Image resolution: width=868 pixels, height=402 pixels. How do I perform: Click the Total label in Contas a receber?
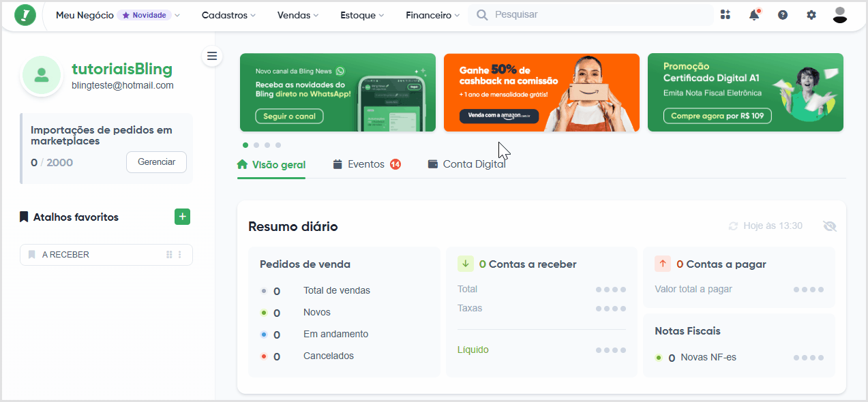pyautogui.click(x=468, y=289)
